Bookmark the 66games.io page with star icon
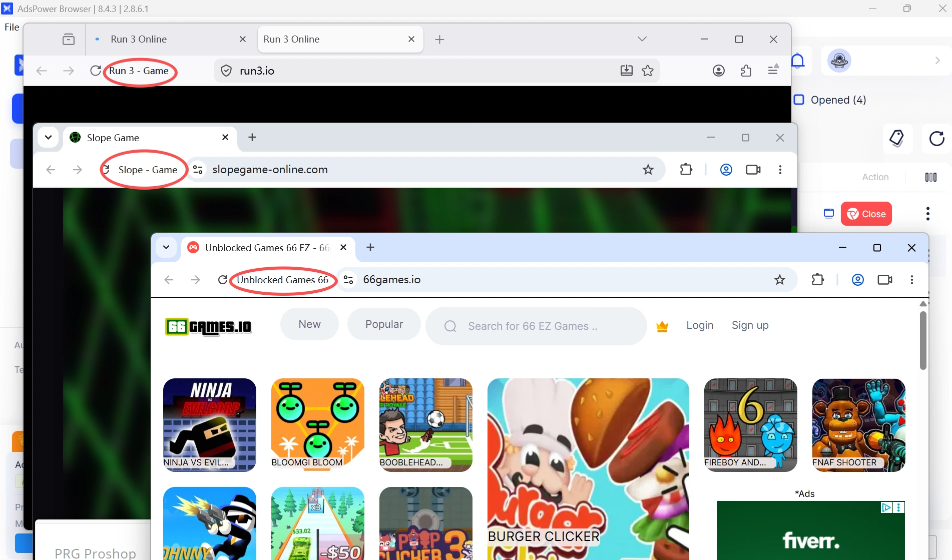Viewport: 952px width, 560px height. pyautogui.click(x=780, y=280)
